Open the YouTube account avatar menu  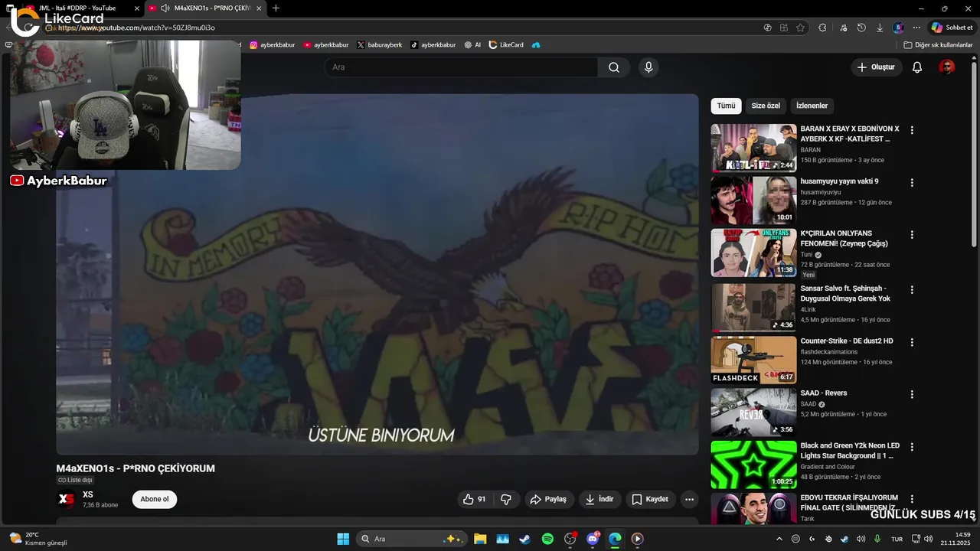click(947, 67)
